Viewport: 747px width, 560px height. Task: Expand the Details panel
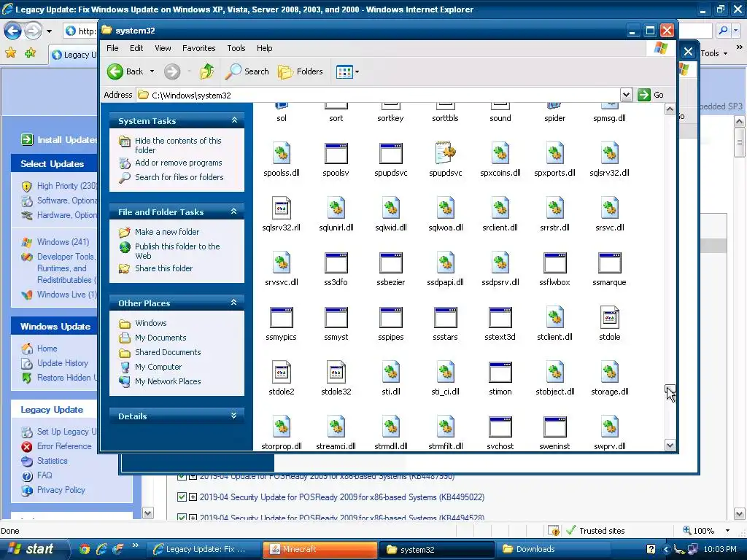pyautogui.click(x=234, y=416)
